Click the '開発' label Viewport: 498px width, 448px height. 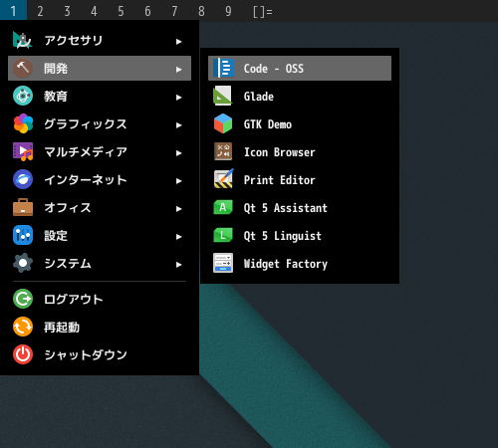point(56,69)
